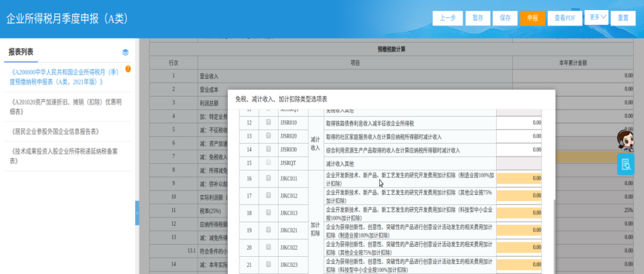Open A201020 资产加速折旧 优惠明细表
Image resolution: width=644 pixels, height=274 pixels.
(66, 106)
